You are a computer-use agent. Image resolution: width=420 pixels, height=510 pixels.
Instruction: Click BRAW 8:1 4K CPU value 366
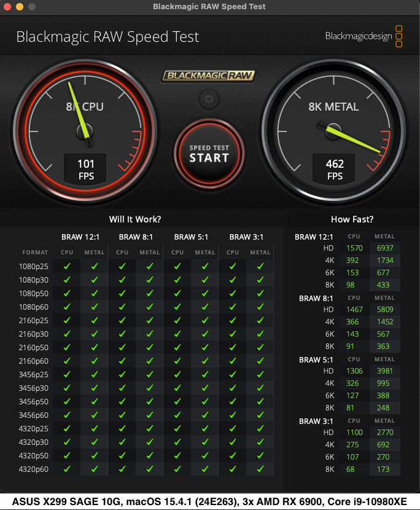(352, 322)
